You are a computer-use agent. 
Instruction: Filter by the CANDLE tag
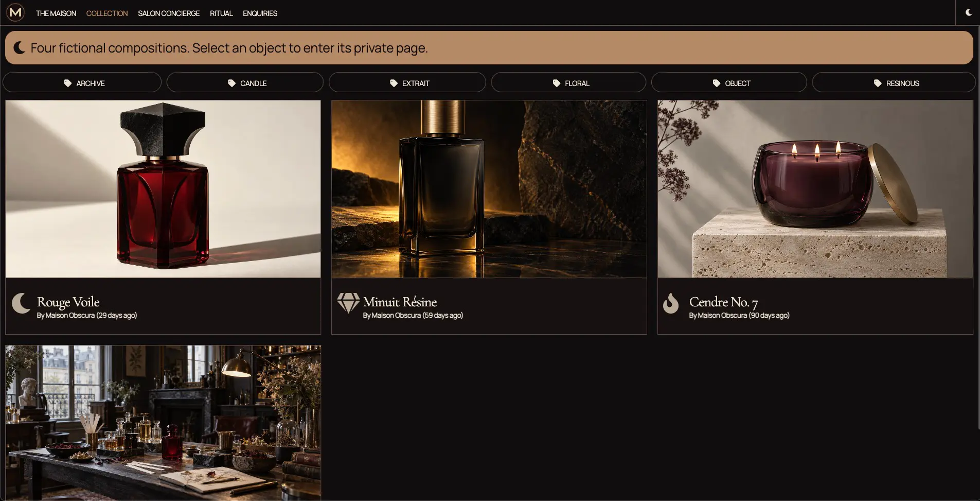[x=245, y=82]
